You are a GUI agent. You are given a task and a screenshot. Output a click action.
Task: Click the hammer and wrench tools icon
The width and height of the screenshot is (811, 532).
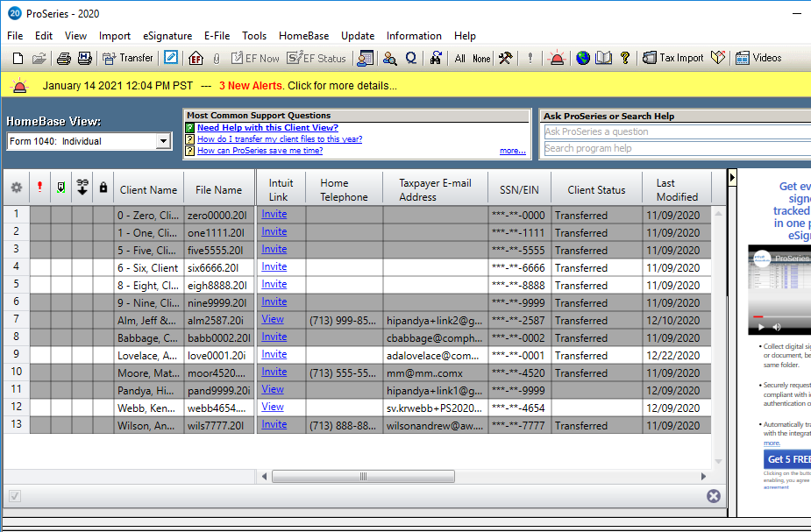505,58
